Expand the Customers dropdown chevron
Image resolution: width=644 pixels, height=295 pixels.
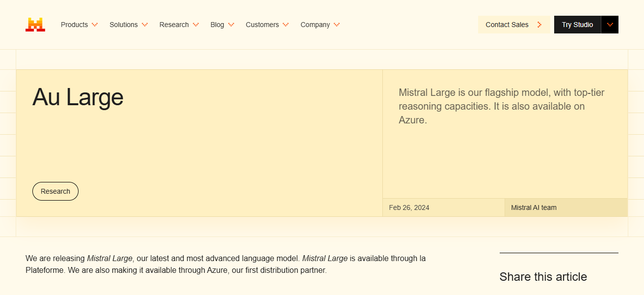286,25
